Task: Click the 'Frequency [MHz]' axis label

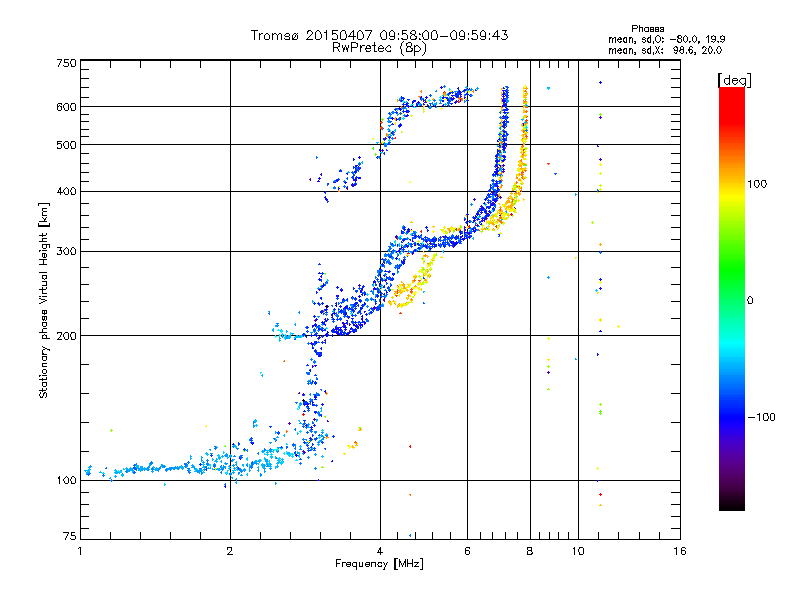Action: coord(379,564)
